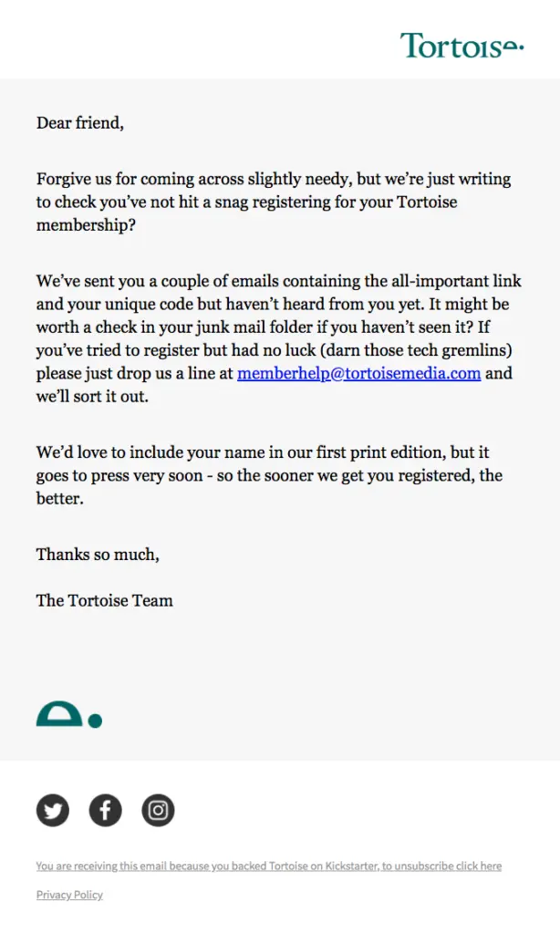Image resolution: width=560 pixels, height=934 pixels.
Task: Open the Twitter social icon
Action: point(53,810)
